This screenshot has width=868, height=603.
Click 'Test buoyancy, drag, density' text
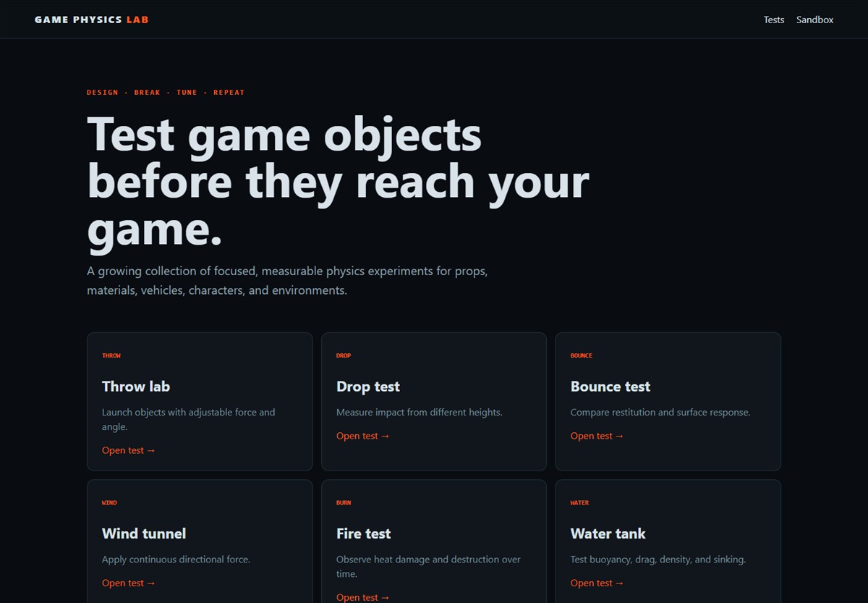[x=658, y=560]
